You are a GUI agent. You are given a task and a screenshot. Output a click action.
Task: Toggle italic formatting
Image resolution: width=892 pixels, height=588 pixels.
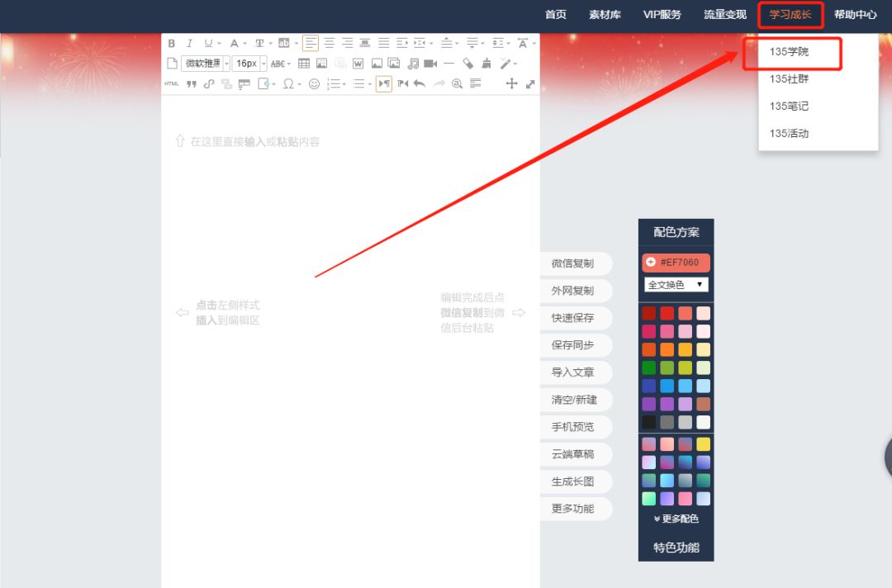(x=189, y=43)
